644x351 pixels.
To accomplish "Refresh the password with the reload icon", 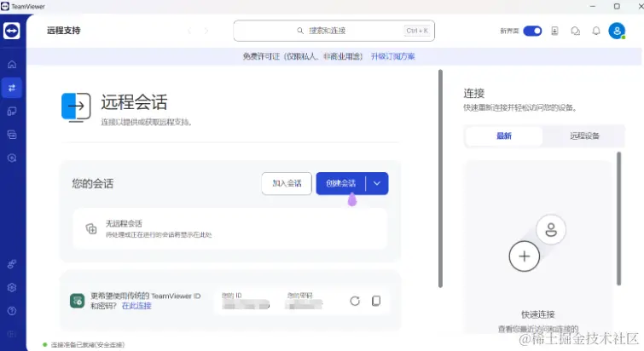I will [x=355, y=301].
